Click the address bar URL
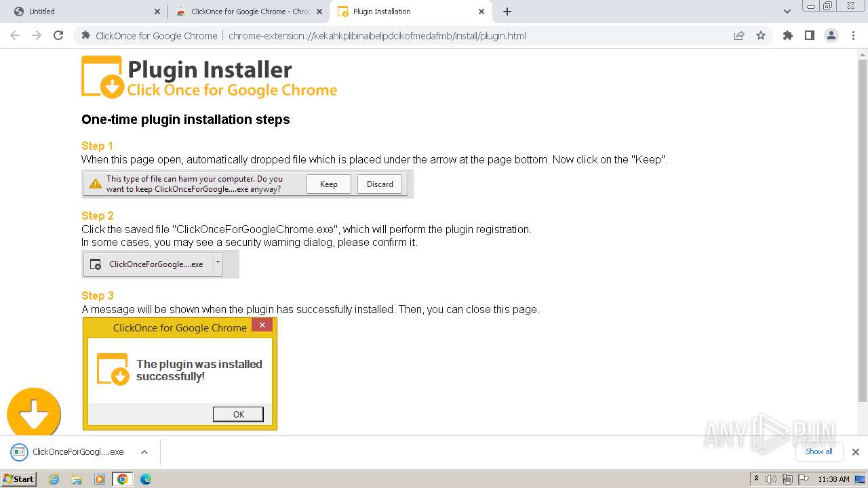868x488 pixels. pos(377,36)
